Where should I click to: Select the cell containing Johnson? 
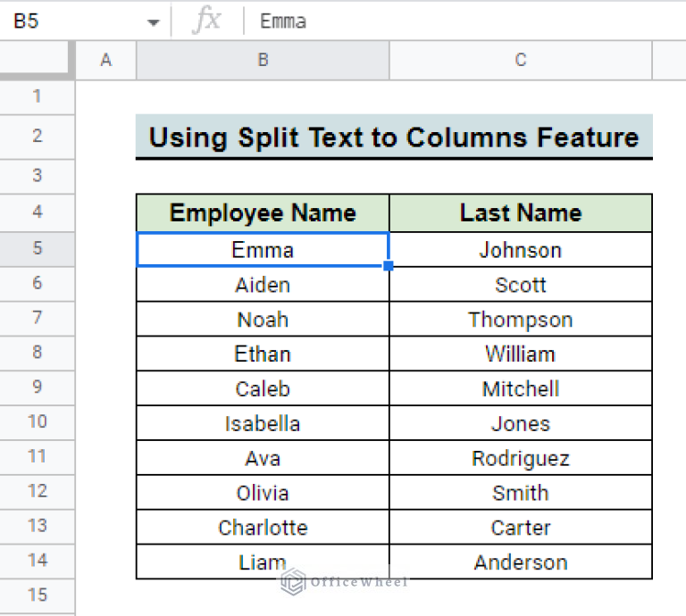[521, 250]
